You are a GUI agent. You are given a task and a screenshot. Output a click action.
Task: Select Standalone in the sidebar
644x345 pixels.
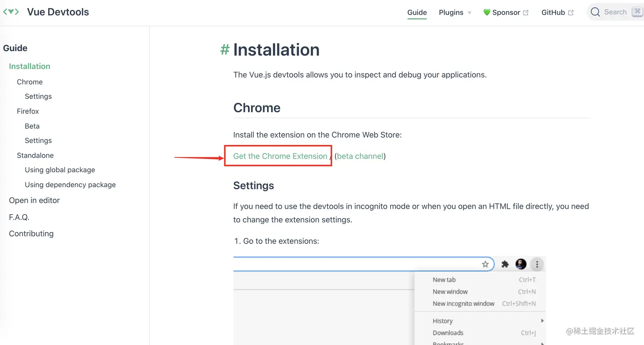(x=35, y=156)
